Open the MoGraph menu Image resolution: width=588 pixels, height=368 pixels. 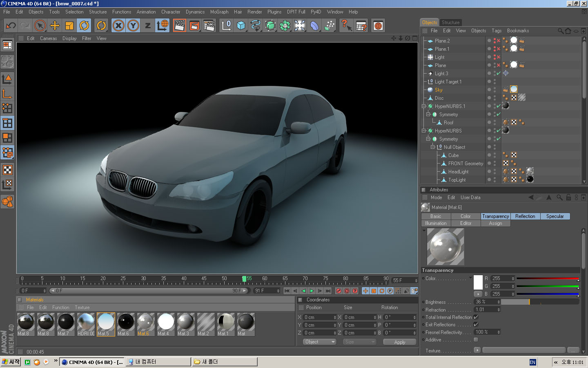(x=219, y=12)
